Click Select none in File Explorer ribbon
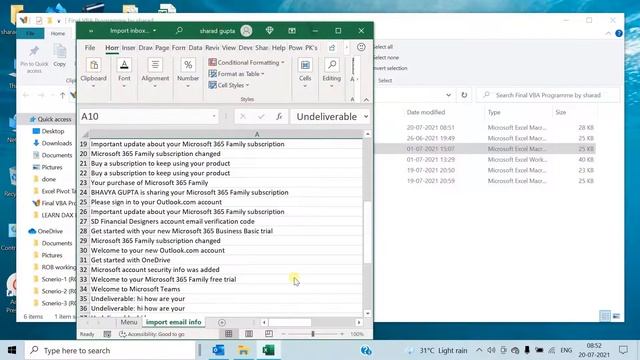 (x=386, y=58)
